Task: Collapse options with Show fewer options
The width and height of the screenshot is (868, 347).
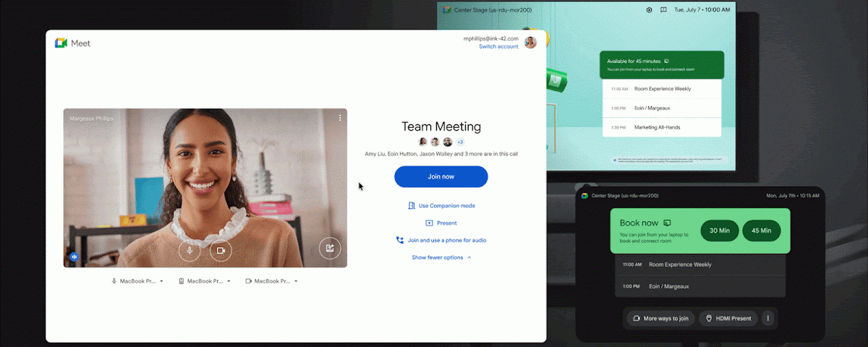Action: (441, 257)
